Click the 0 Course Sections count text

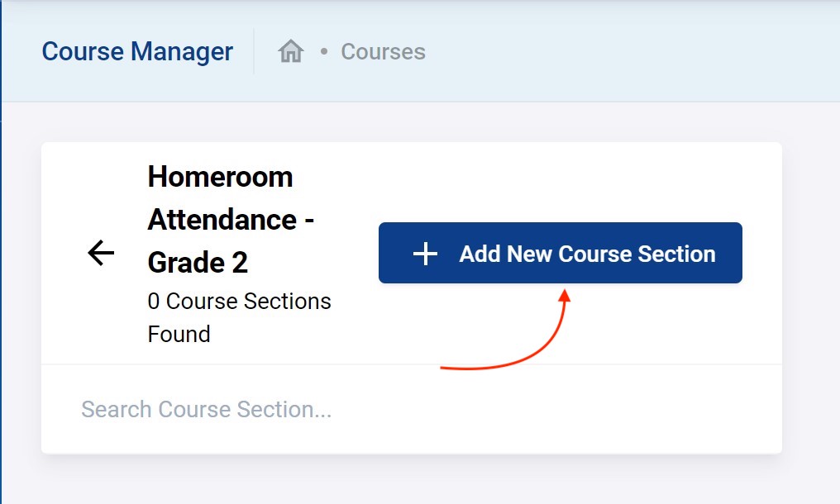239,302
